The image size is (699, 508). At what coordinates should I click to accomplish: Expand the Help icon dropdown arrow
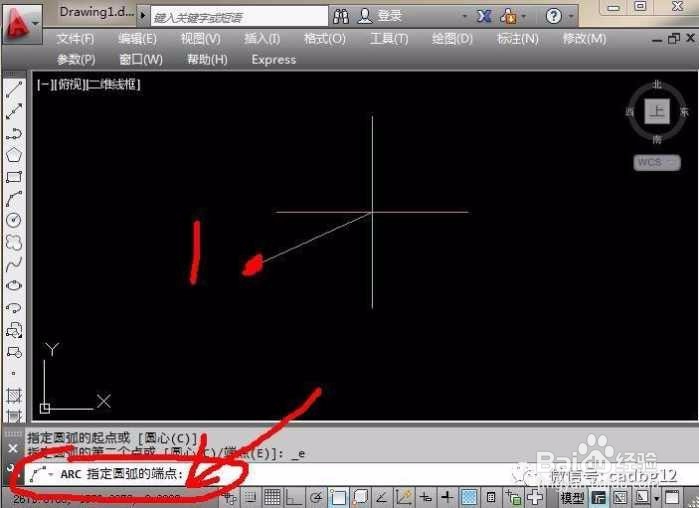click(572, 17)
